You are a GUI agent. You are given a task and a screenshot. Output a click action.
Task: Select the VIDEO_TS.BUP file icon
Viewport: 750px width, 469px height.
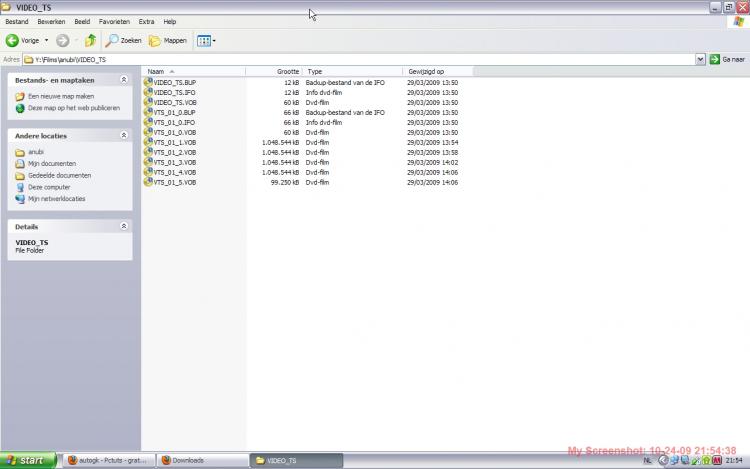(148, 82)
